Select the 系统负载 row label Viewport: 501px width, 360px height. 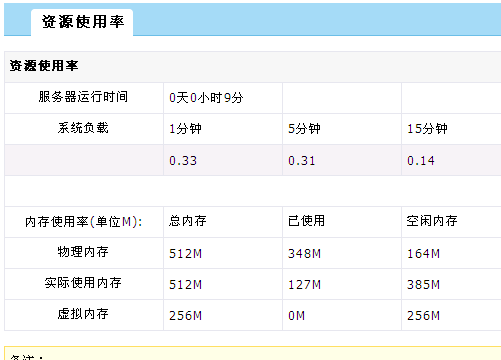pyautogui.click(x=83, y=128)
